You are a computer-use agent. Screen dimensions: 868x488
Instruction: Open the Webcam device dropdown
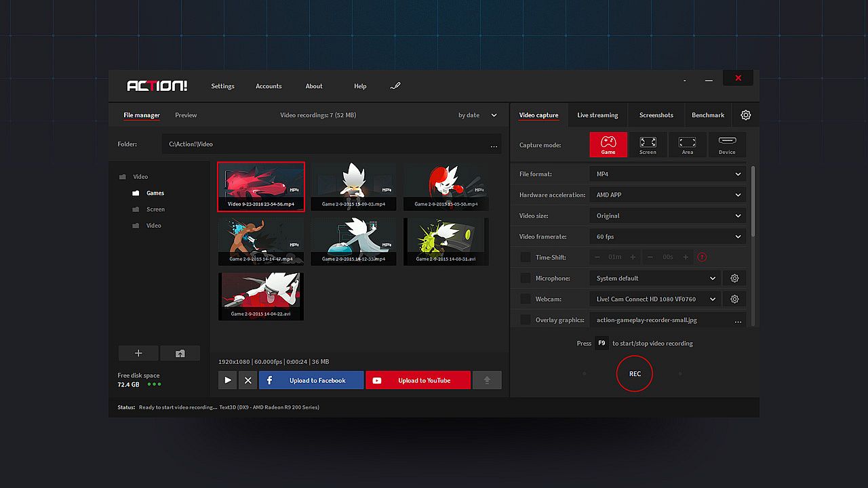coord(655,299)
